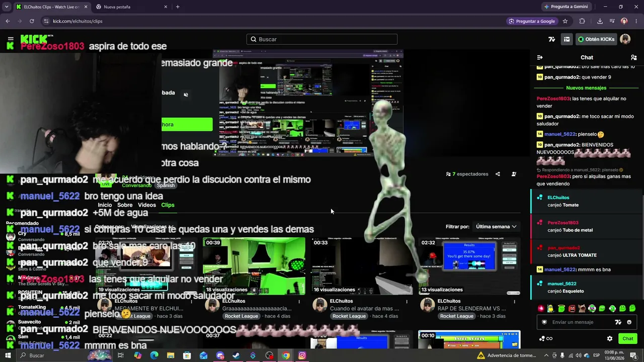Click the Nuevos mensajes chat divider
Screen dimensions: 644x362
pyautogui.click(x=586, y=88)
